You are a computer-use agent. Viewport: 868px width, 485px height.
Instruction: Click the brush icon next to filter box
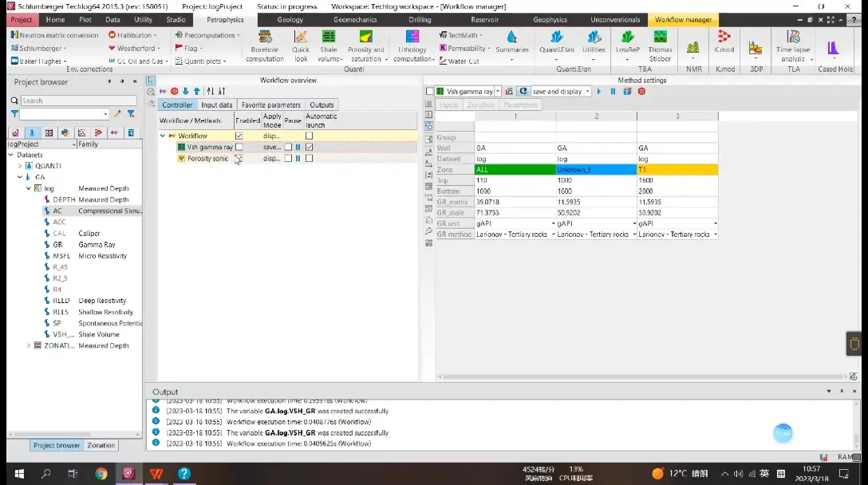pos(117,113)
